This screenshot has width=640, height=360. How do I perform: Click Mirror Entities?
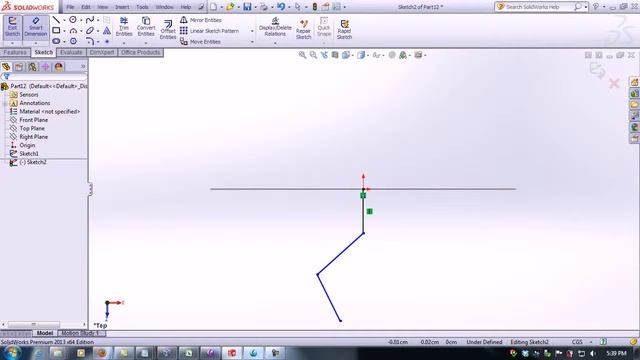[x=201, y=20]
